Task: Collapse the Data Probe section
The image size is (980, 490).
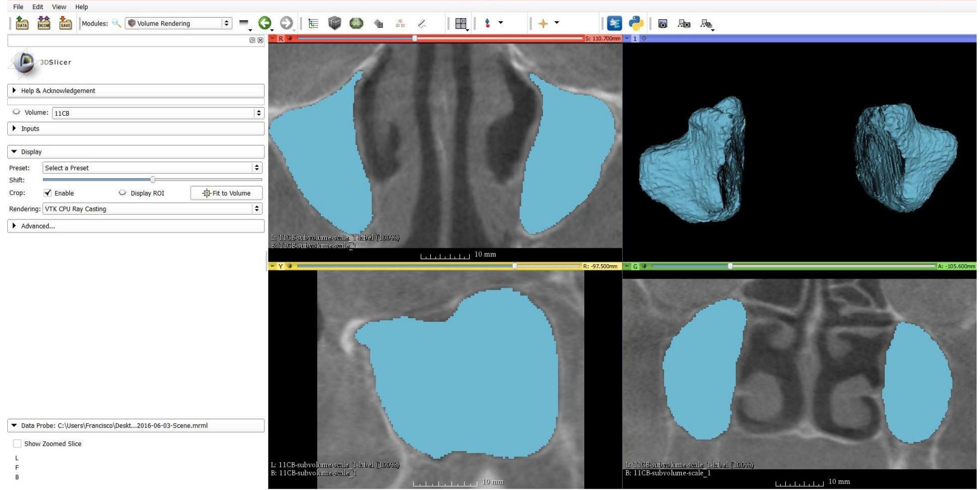Action: click(136, 425)
